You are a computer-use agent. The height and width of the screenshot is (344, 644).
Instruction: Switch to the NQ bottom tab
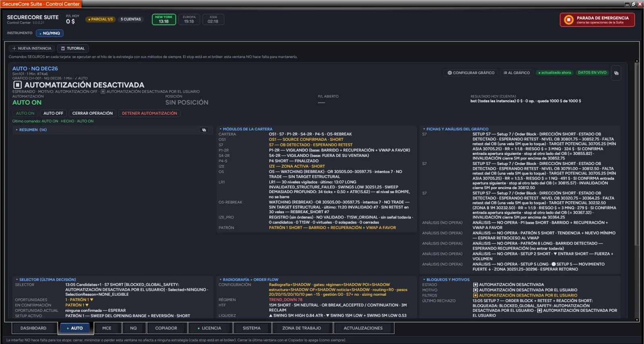pyautogui.click(x=133, y=328)
